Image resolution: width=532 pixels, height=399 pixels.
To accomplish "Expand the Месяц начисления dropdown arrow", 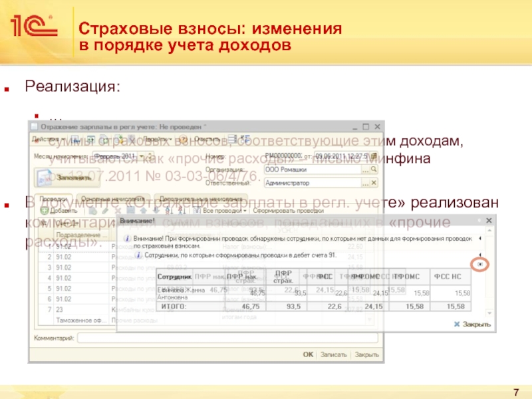I will [x=142, y=156].
